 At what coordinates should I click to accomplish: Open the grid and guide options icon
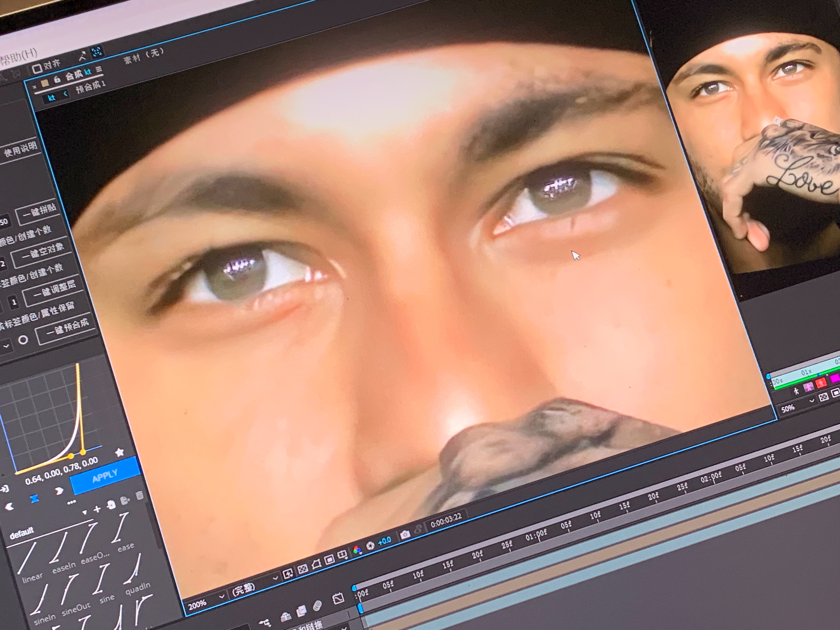(342, 555)
